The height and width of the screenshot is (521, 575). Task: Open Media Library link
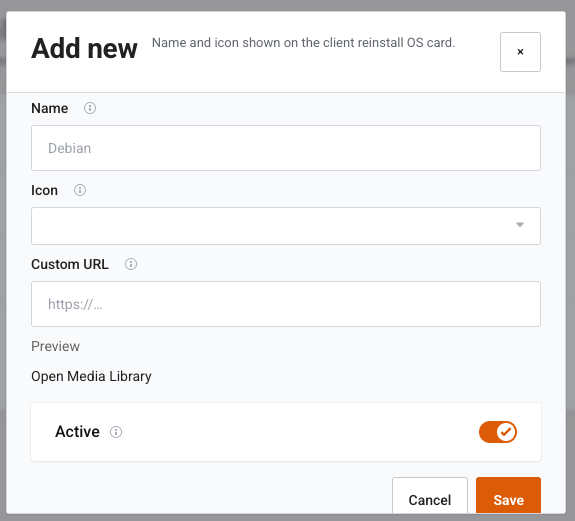(91, 377)
